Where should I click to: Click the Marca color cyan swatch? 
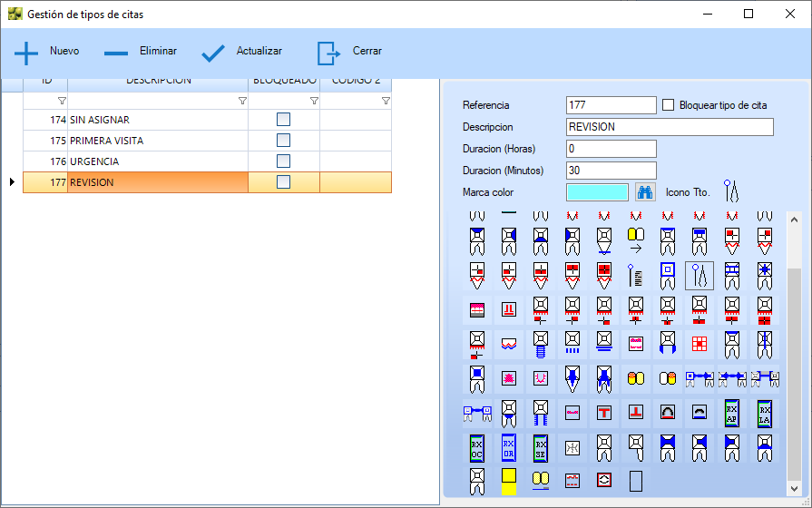click(x=597, y=192)
